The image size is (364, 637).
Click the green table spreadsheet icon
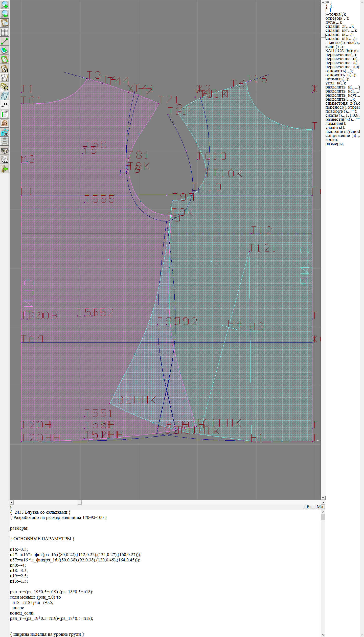[5, 114]
